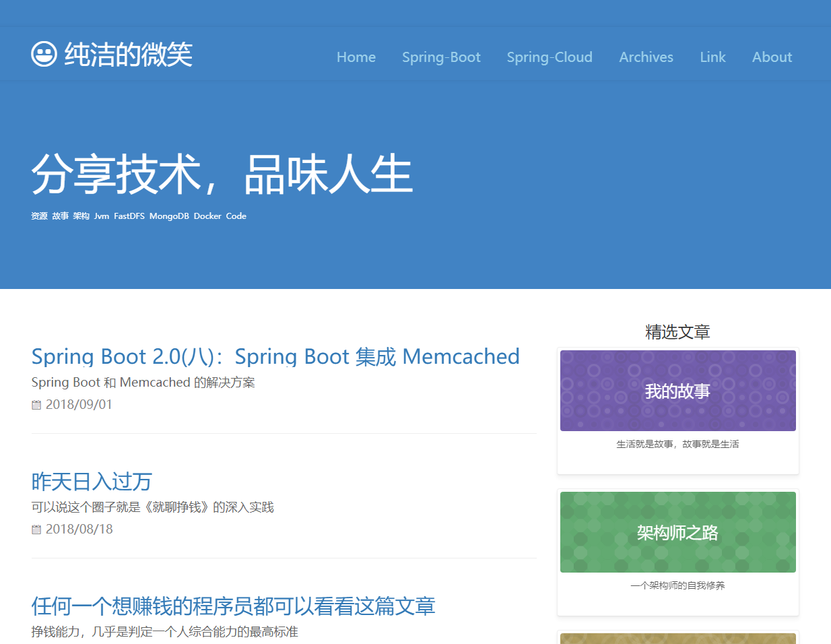This screenshot has width=831, height=644.
Task: Select the MongoDB tag
Action: click(x=168, y=216)
